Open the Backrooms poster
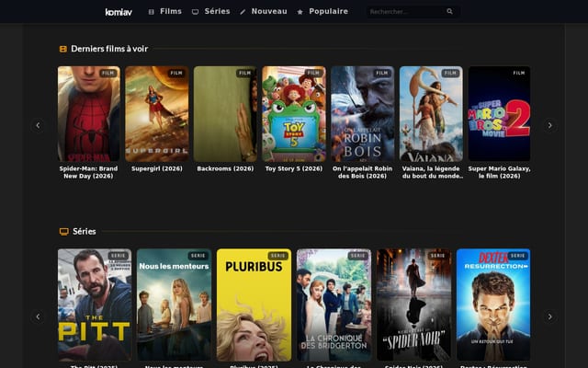The height and width of the screenshot is (368, 588). click(x=225, y=114)
